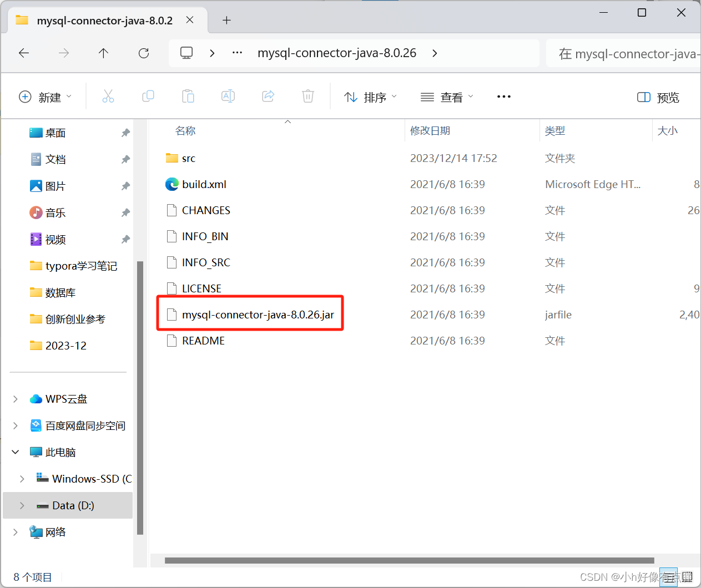Image resolution: width=701 pixels, height=588 pixels.
Task: Close the mysql-connector-java tab
Action: [x=190, y=20]
